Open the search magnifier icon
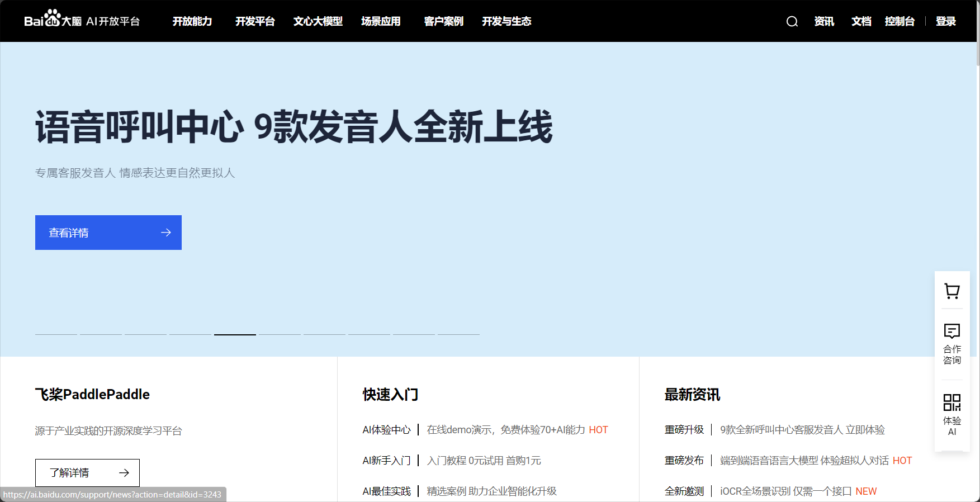Image resolution: width=980 pixels, height=502 pixels. point(792,21)
